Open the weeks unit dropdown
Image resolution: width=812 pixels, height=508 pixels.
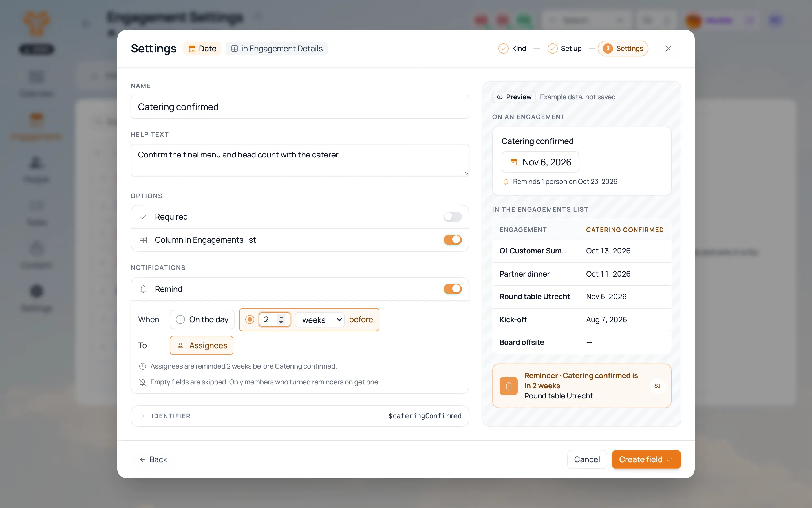coord(320,319)
